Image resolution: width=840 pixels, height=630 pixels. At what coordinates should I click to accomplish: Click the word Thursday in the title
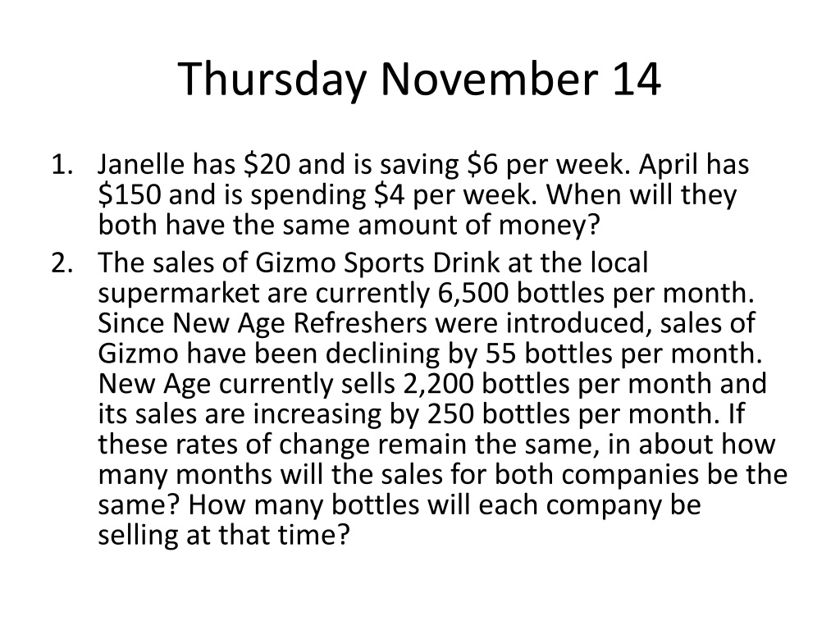[x=272, y=80]
